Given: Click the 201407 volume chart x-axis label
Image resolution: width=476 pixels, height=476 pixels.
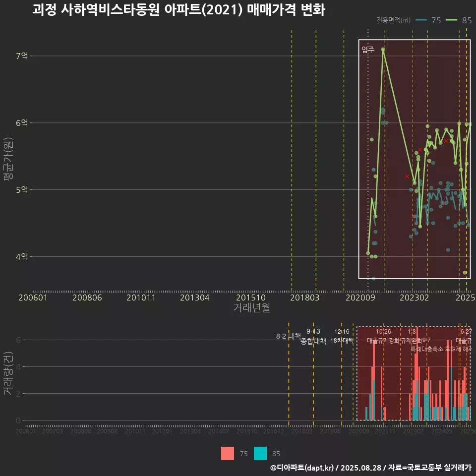Looking at the screenshot, I should coord(219,431).
